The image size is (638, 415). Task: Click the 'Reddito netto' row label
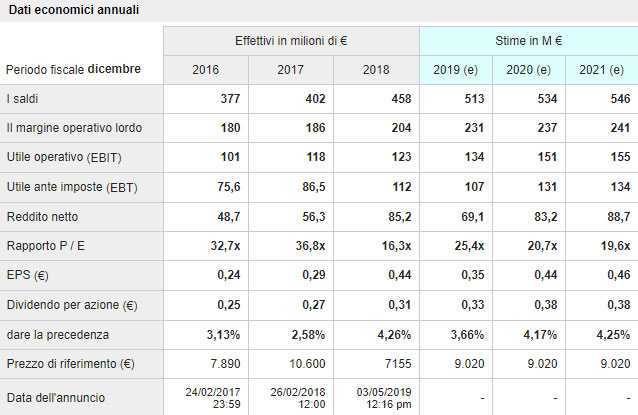click(x=42, y=217)
